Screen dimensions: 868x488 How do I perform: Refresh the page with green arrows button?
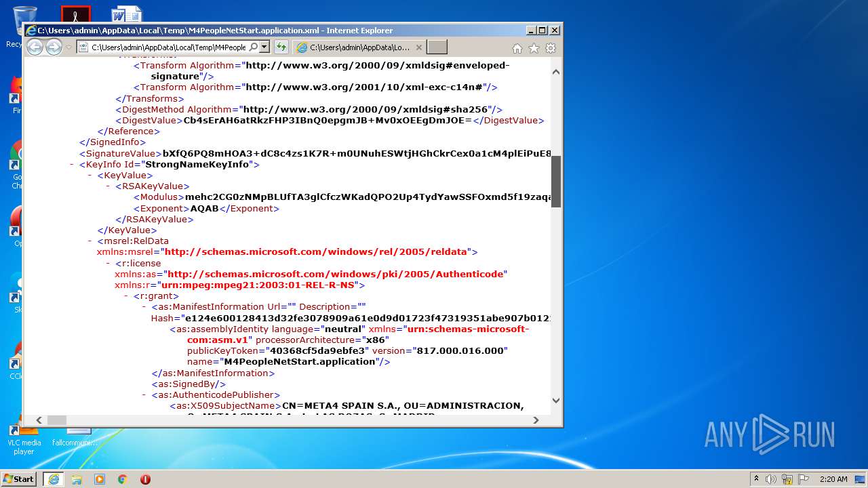point(281,47)
